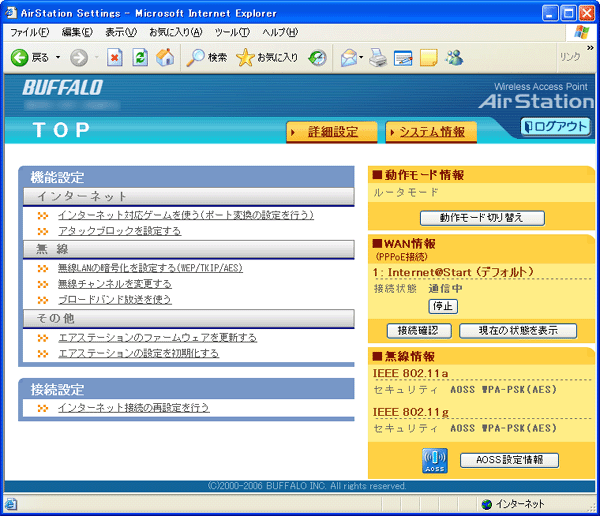
Task: Open the システム情報 tab
Action: tap(431, 132)
